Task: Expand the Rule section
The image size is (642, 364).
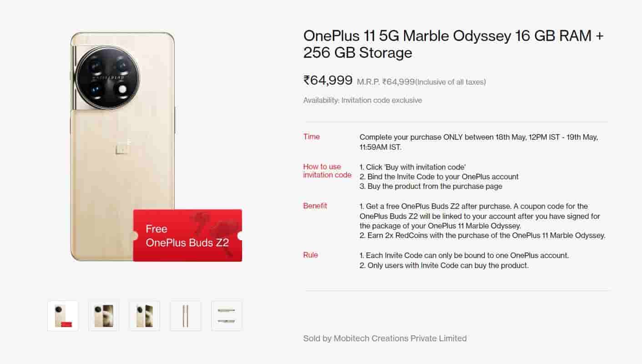Action: coord(310,255)
